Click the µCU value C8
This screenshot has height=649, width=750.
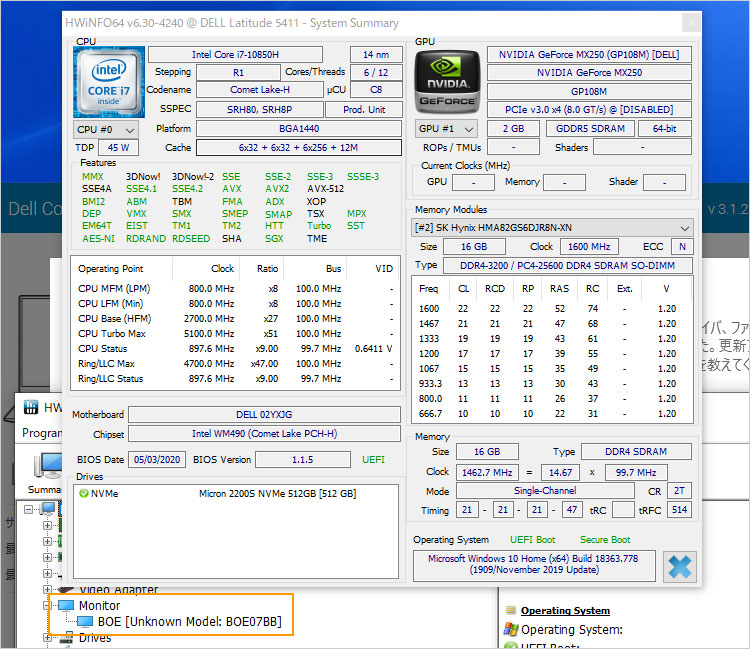tap(376, 90)
